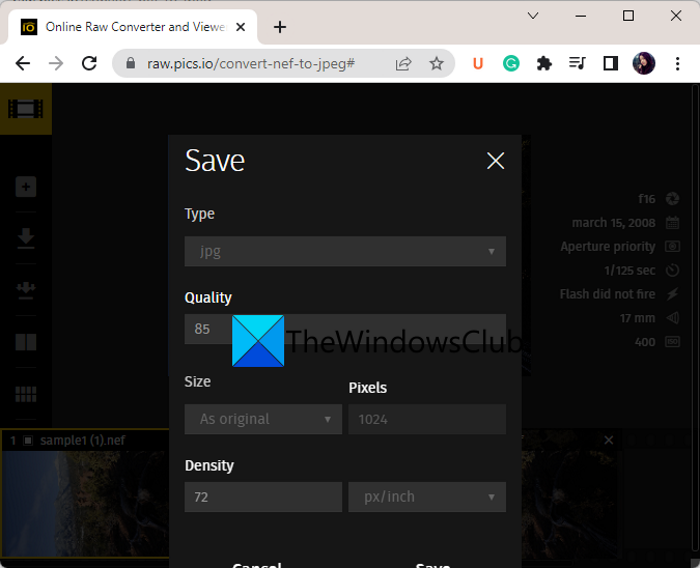Click the Save button in dialog

432,563
